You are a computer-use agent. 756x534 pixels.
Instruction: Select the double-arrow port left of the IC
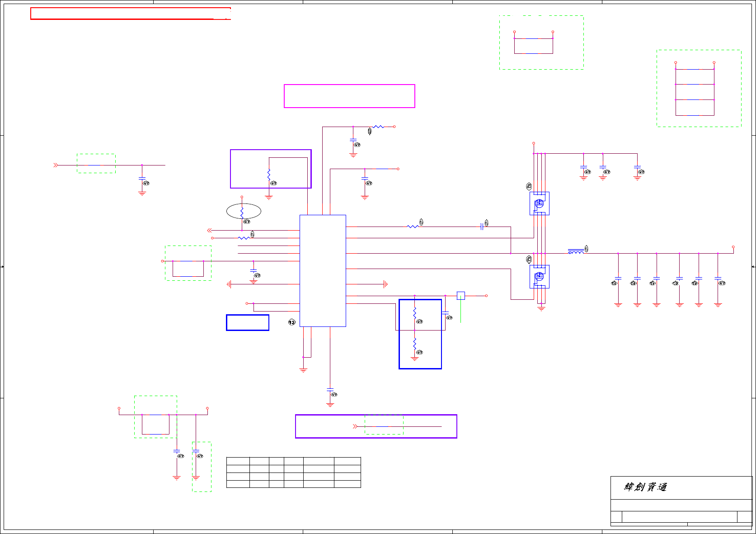coord(209,231)
